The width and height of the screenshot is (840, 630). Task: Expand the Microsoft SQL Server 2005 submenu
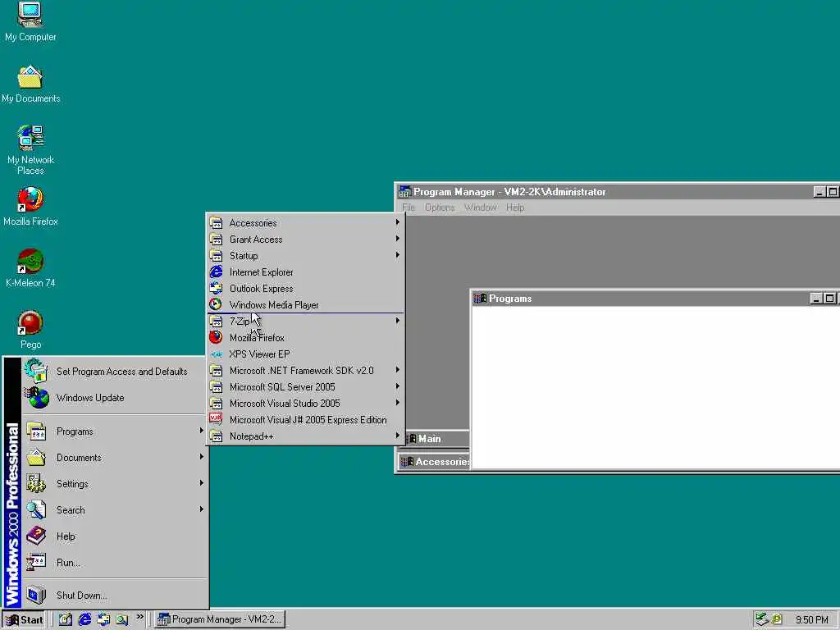(305, 387)
